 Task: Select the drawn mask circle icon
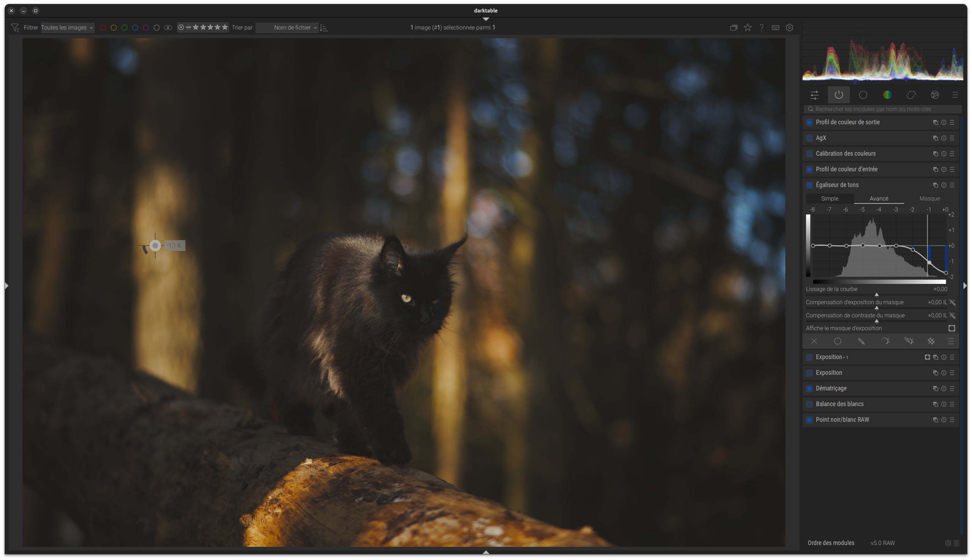(x=837, y=341)
